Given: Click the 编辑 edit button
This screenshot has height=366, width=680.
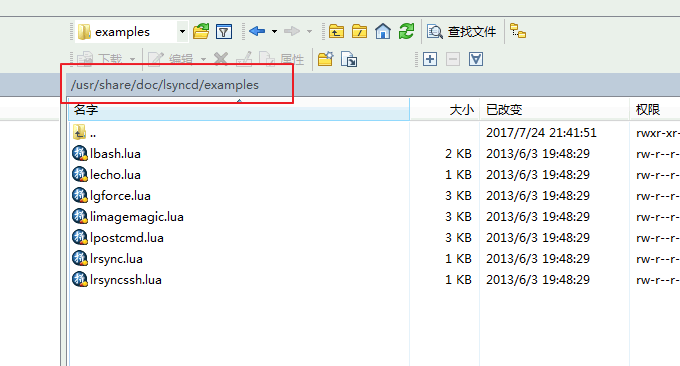Looking at the screenshot, I should tap(170, 59).
